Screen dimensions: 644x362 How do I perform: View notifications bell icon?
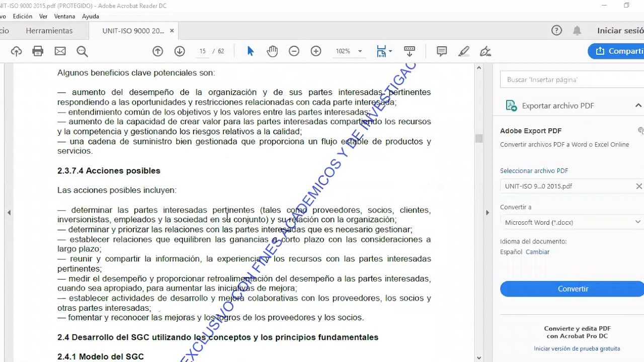pyautogui.click(x=577, y=31)
